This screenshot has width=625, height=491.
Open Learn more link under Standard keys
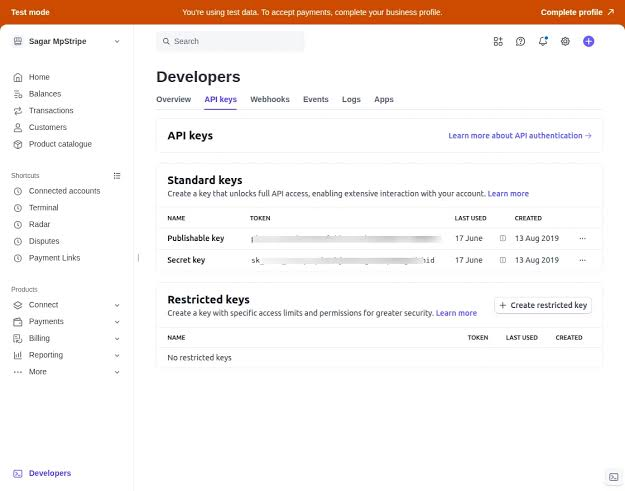(x=508, y=194)
